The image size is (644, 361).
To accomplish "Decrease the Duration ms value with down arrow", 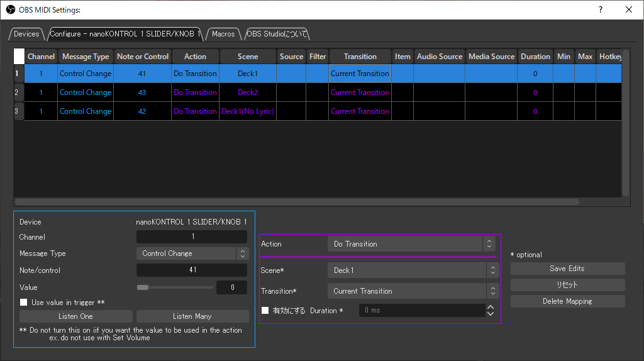I will [x=491, y=314].
